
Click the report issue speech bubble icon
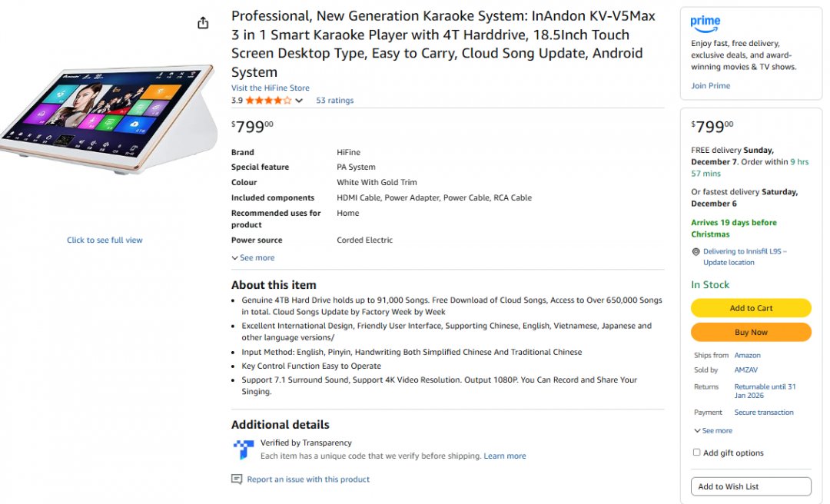[x=237, y=479]
